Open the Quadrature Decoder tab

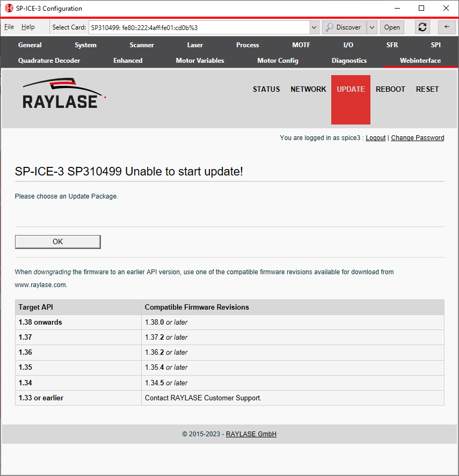[49, 61]
